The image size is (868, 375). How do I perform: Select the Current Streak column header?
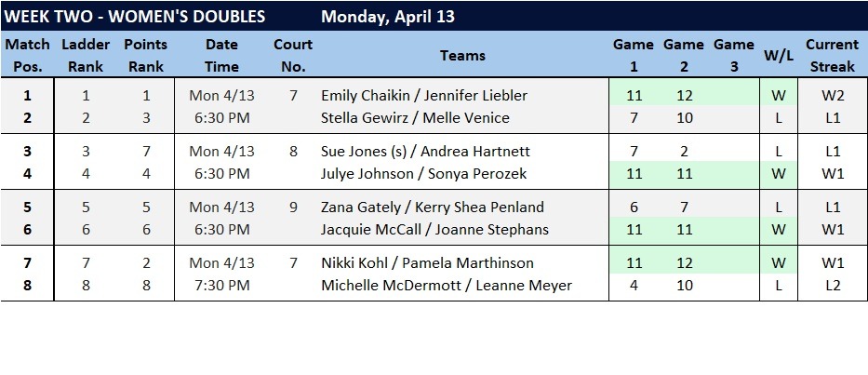coord(832,56)
